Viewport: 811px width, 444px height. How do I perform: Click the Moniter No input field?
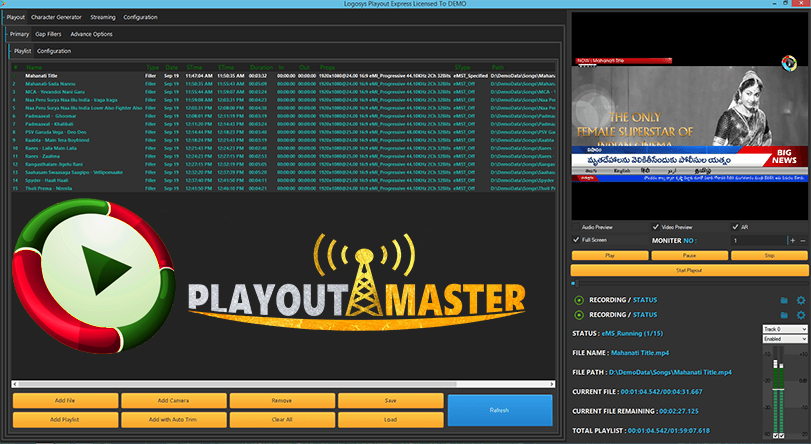coord(758,240)
